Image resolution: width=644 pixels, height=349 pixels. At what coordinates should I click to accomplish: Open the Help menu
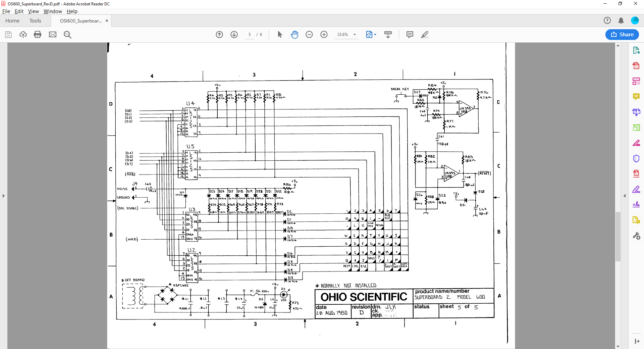click(x=72, y=11)
